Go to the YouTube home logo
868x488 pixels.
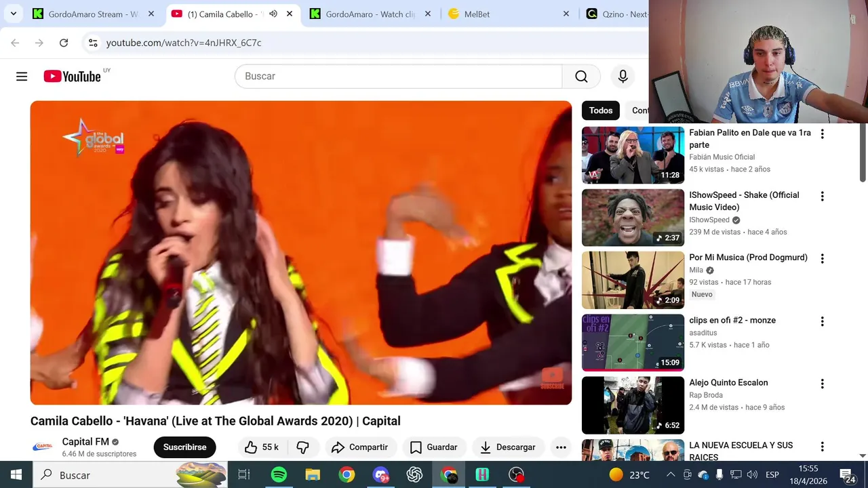(x=73, y=76)
